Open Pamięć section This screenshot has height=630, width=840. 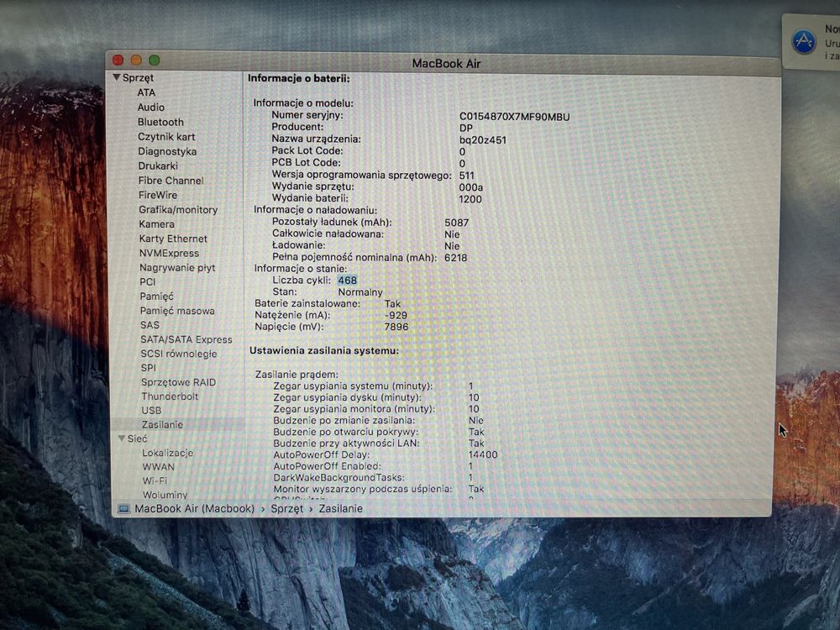(157, 297)
